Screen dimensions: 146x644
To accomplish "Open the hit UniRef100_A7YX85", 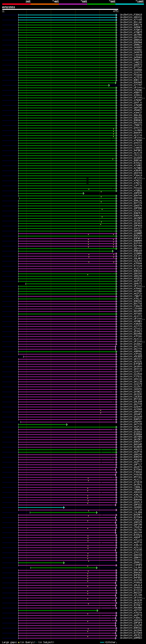I will [131, 20].
